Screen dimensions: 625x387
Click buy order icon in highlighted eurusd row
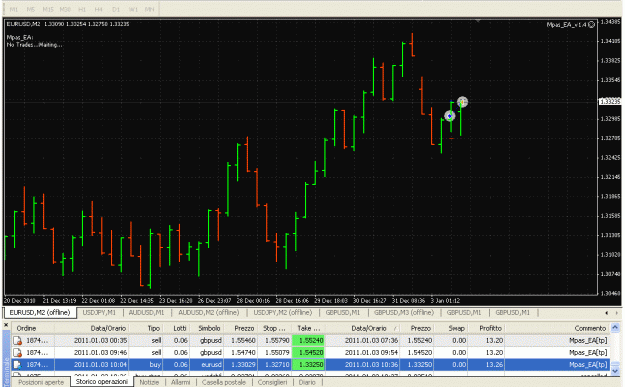18,365
